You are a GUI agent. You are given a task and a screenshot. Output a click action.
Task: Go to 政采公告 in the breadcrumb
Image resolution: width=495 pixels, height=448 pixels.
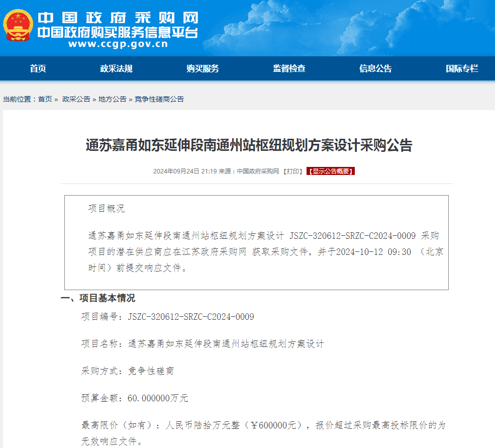[76, 99]
